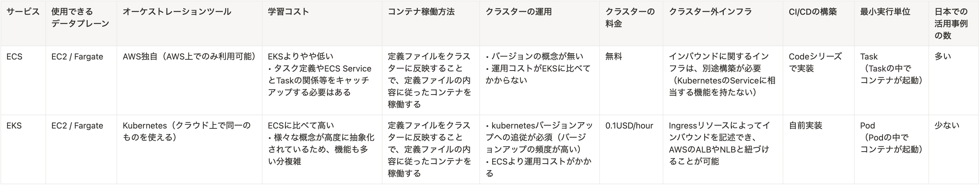The width and height of the screenshot is (980, 185).
Task: Click the オーケストレーションツール column header
Action: [189, 23]
